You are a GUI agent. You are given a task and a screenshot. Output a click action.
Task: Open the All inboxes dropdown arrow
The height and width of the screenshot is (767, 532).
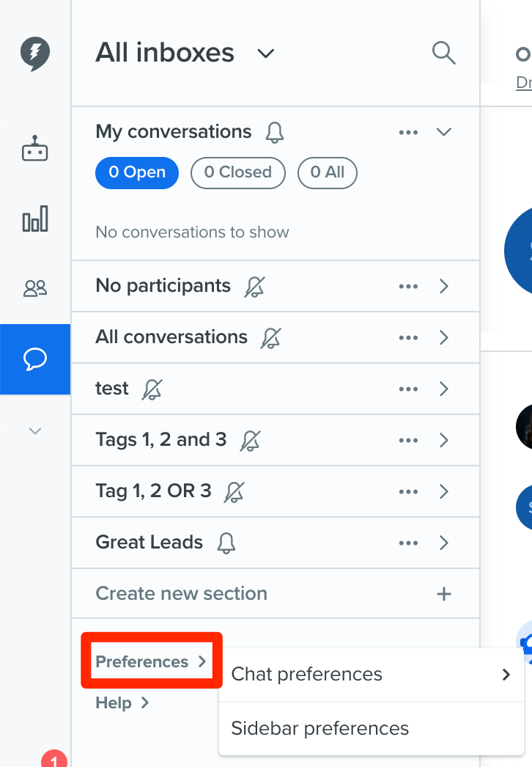(266, 54)
